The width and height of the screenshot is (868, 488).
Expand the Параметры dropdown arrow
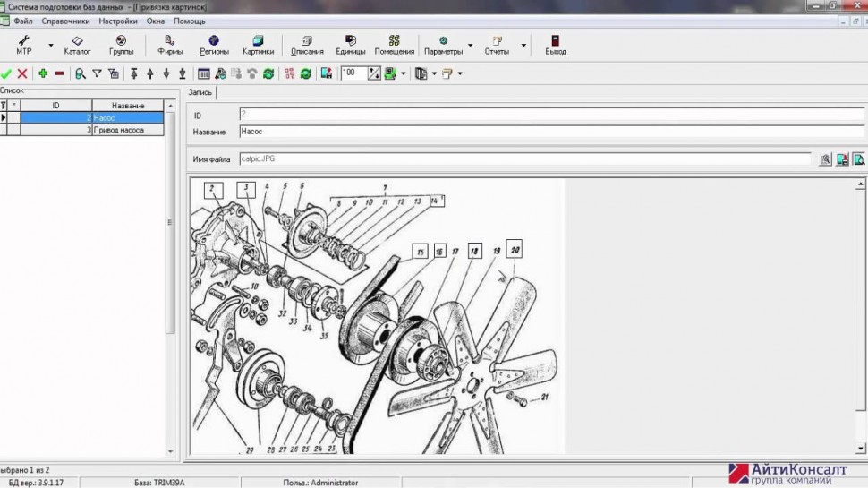[x=471, y=45]
